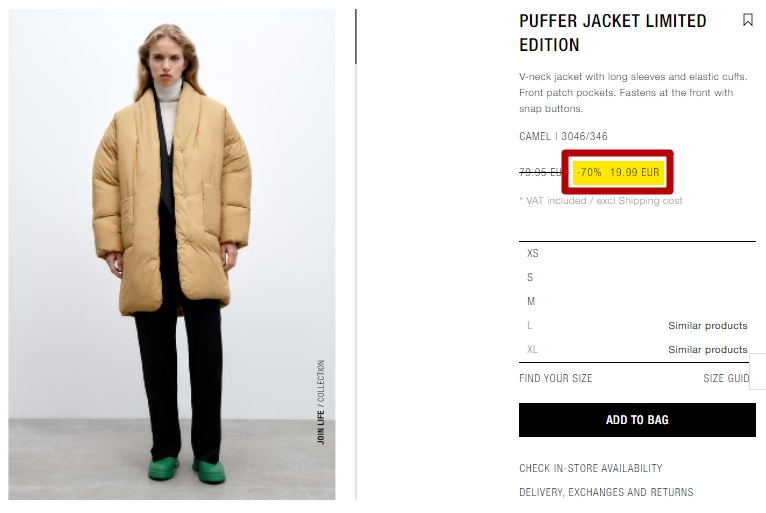Image resolution: width=766 pixels, height=513 pixels.
Task: Click the JOIN LIFE / COLLECTION label
Action: coord(320,402)
